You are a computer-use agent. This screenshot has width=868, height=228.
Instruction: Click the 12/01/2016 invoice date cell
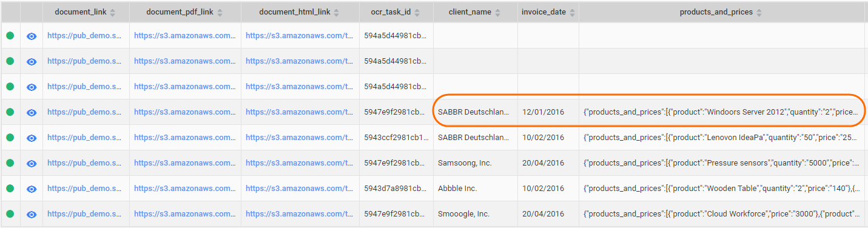[548, 112]
